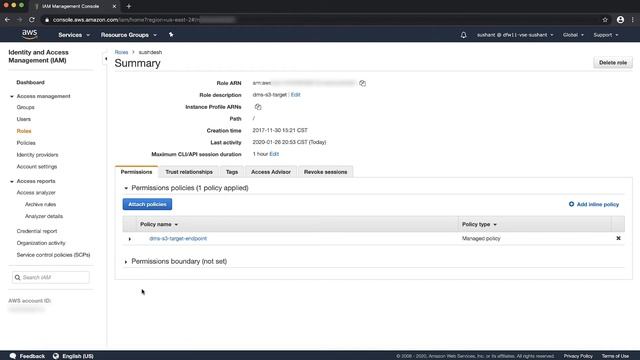Open the Resource Groups dropdown
Image resolution: width=640 pixels, height=360 pixels.
129,35
